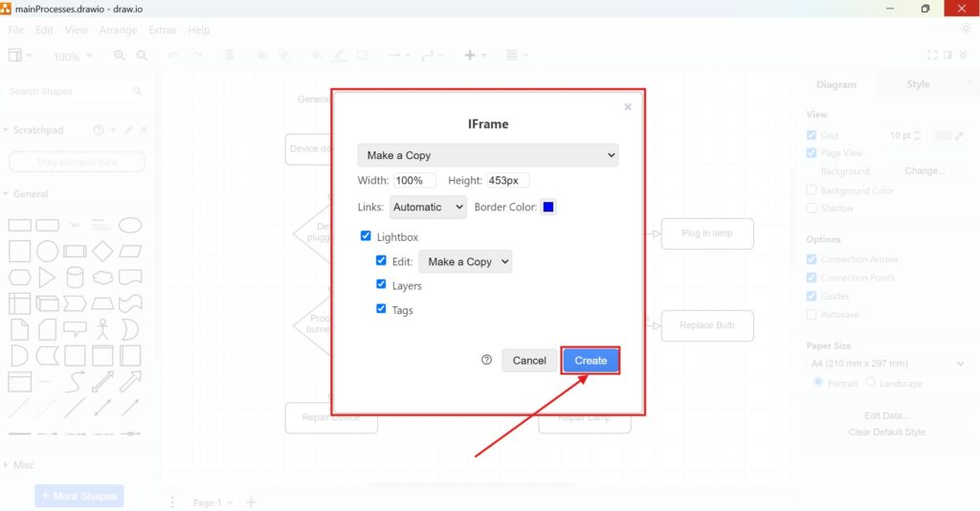Click the fullscreen toolbar icon
The image size is (980, 511).
[932, 55]
